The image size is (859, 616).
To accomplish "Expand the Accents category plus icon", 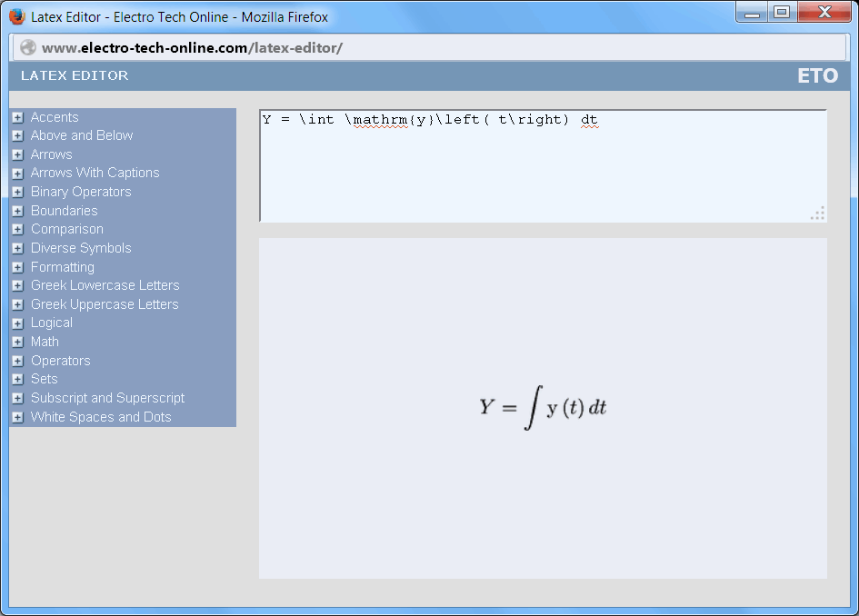I will coord(18,118).
